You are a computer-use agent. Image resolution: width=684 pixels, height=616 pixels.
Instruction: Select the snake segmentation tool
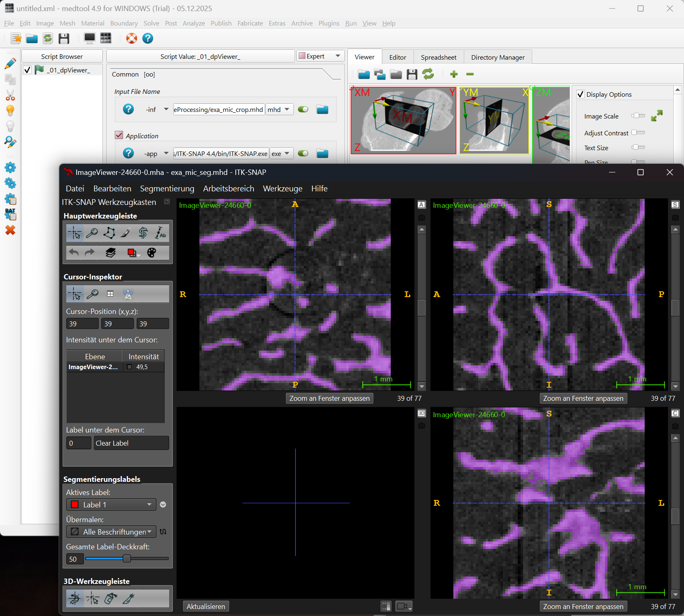click(x=143, y=233)
